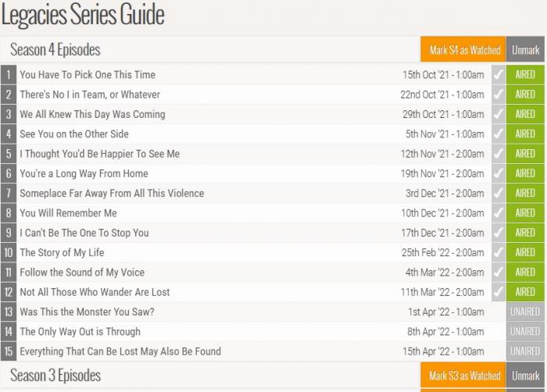Toggle watched checkmark for See You on the Other Side
This screenshot has width=547, height=392.
pyautogui.click(x=499, y=134)
